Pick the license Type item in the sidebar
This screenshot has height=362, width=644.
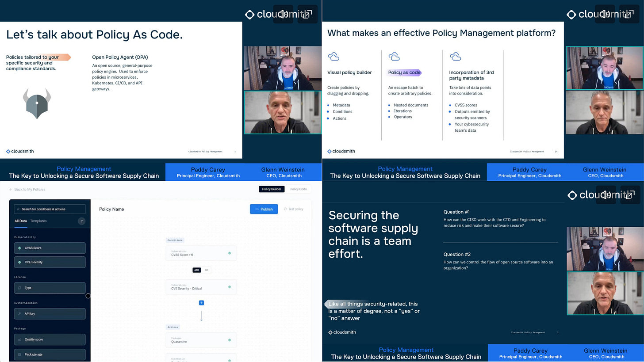pos(50,288)
